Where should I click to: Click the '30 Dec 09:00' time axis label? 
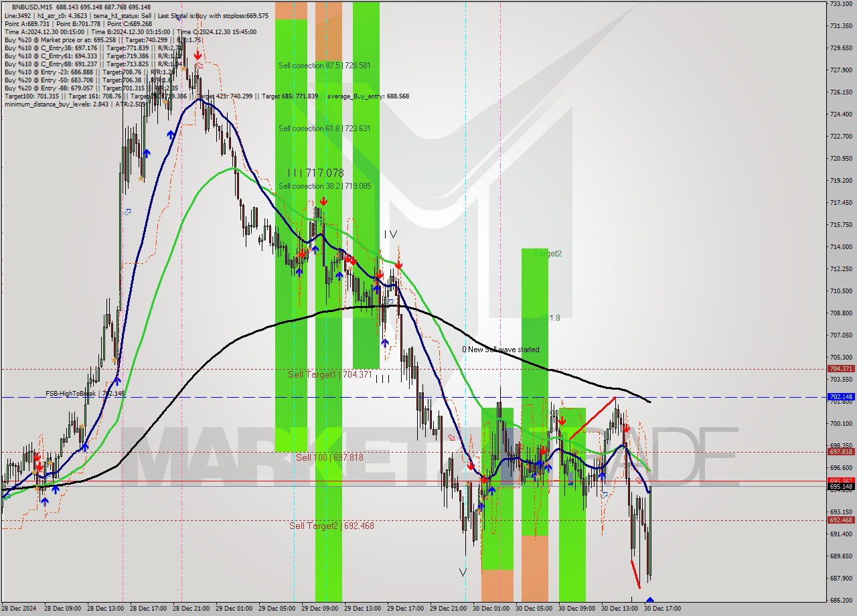click(x=576, y=609)
